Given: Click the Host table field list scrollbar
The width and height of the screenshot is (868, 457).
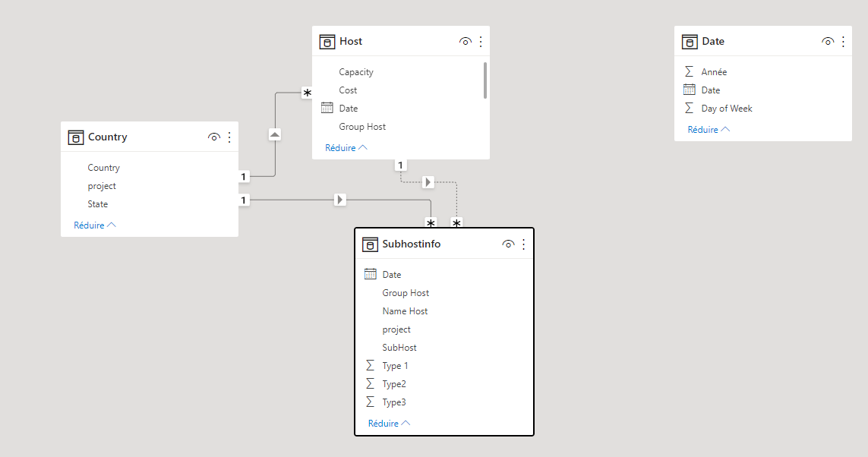Looking at the screenshot, I should 485,80.
